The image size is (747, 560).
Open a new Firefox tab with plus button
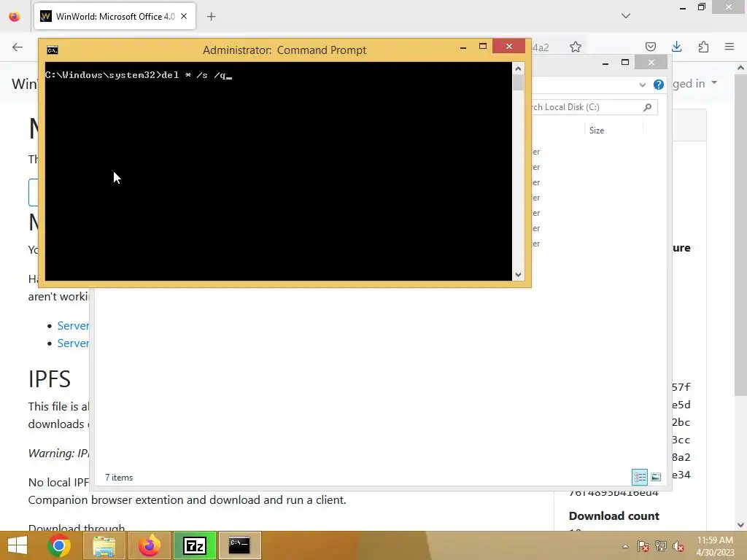pyautogui.click(x=211, y=17)
